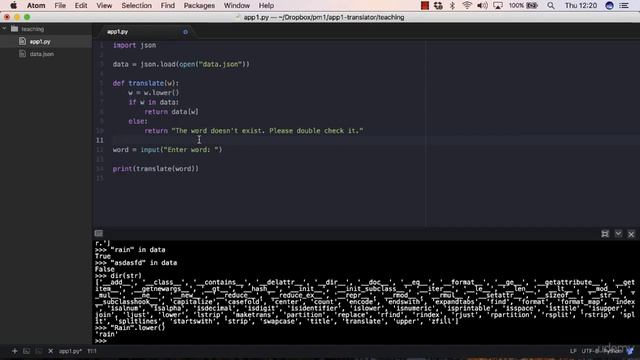Screen dimensions: 640x360
Task: Click app1.py* file name in status bar
Action: tap(70, 351)
